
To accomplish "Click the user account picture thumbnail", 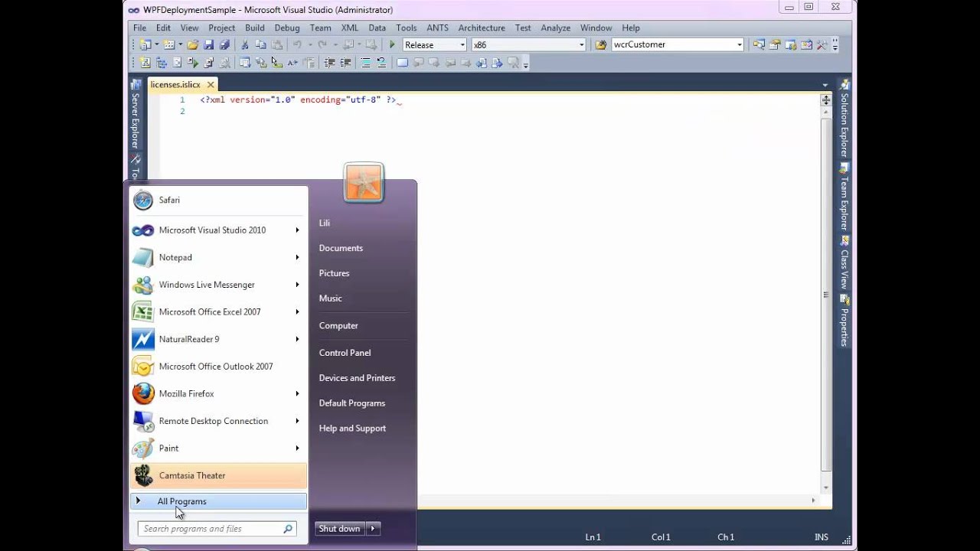I will [364, 182].
